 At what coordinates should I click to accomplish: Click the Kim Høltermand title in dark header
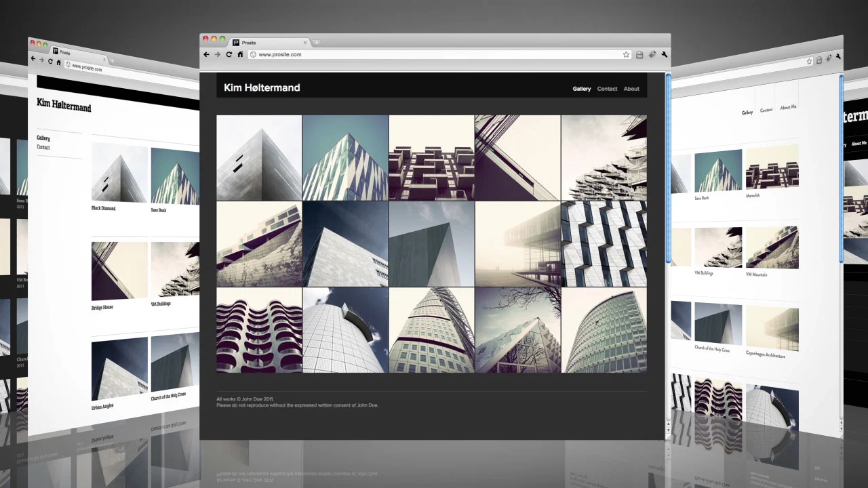[262, 87]
